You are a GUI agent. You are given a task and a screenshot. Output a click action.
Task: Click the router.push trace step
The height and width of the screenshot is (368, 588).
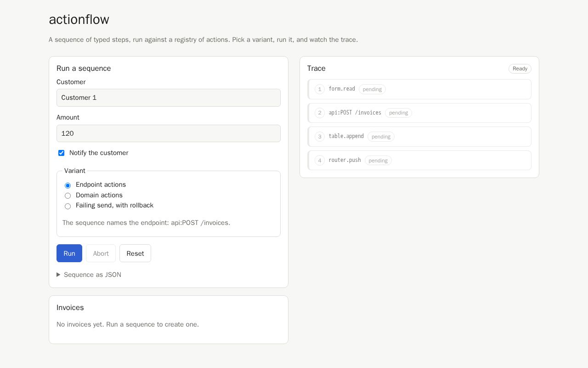tap(419, 160)
